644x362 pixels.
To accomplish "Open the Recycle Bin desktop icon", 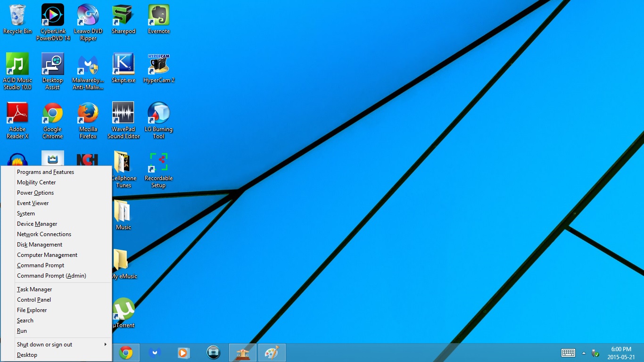I will [17, 20].
